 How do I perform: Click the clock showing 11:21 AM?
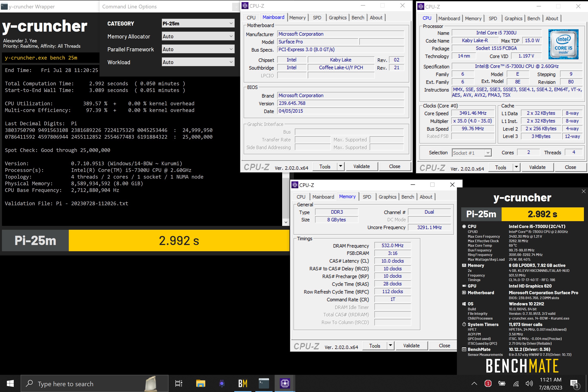point(551,380)
